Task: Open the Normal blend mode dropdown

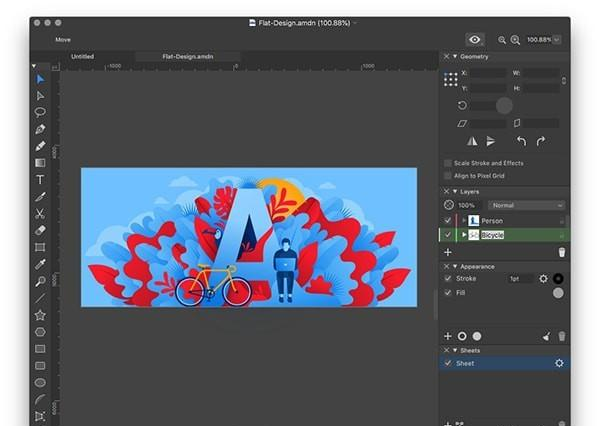Action: click(526, 205)
